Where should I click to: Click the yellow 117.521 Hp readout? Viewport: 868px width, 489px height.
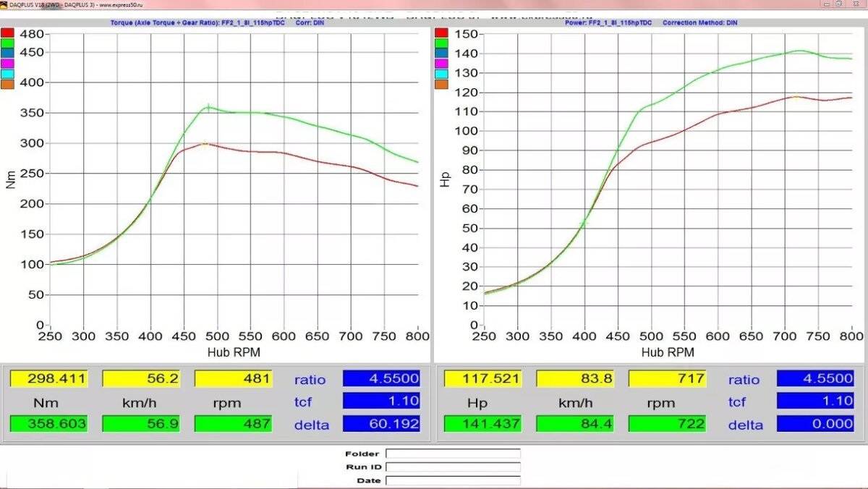point(482,378)
